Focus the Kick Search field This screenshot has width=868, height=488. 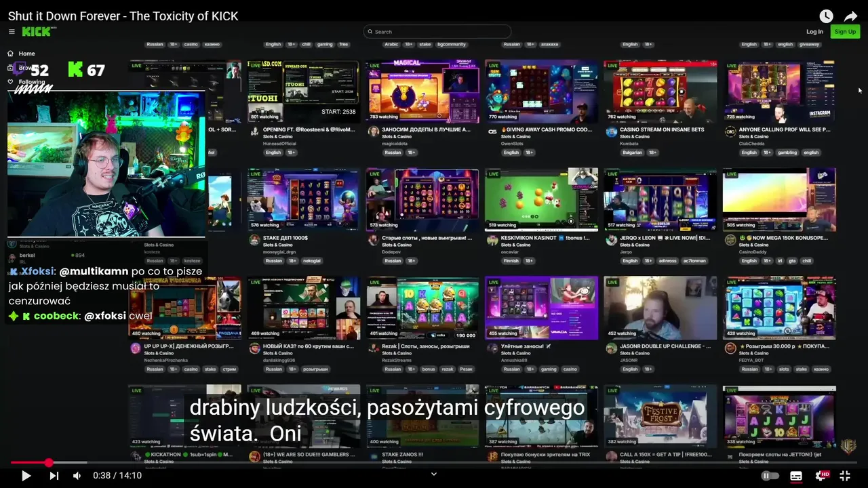coord(437,32)
